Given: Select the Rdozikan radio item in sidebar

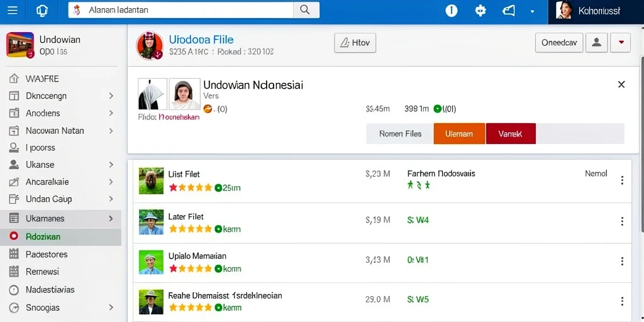Looking at the screenshot, I should click(x=61, y=236).
